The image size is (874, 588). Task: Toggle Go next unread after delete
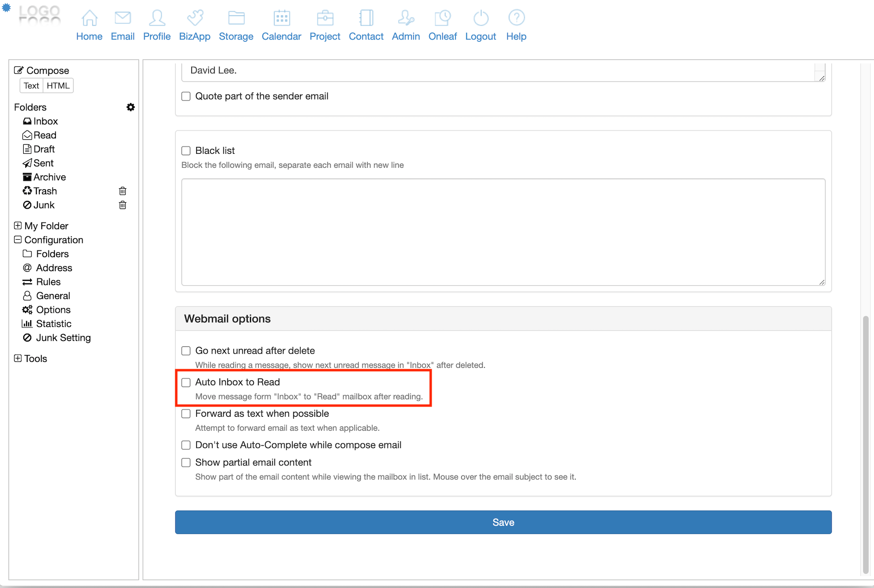pos(186,351)
